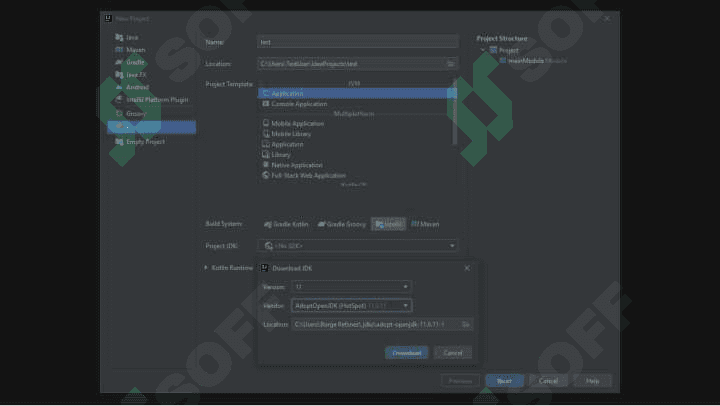The image size is (720, 406).
Task: Select Empty Project in the sidebar
Action: pos(146,141)
